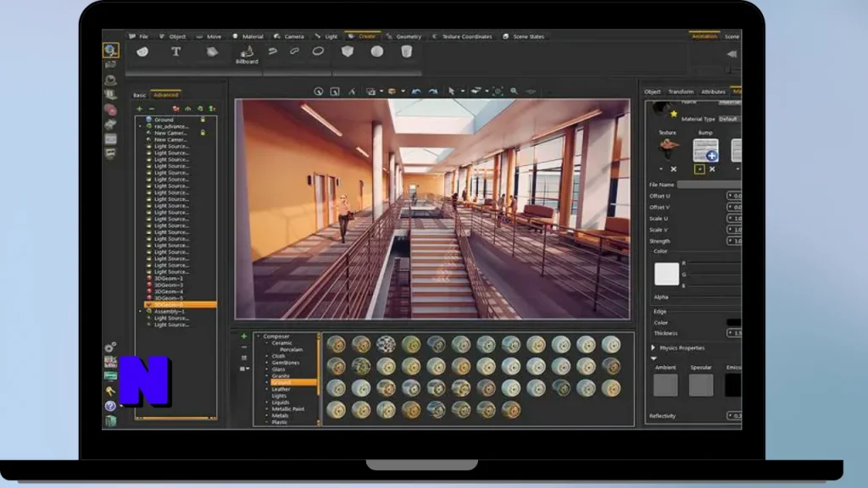Click the star favorite icon in material panel
Screen dimensions: 868x488
[674, 114]
